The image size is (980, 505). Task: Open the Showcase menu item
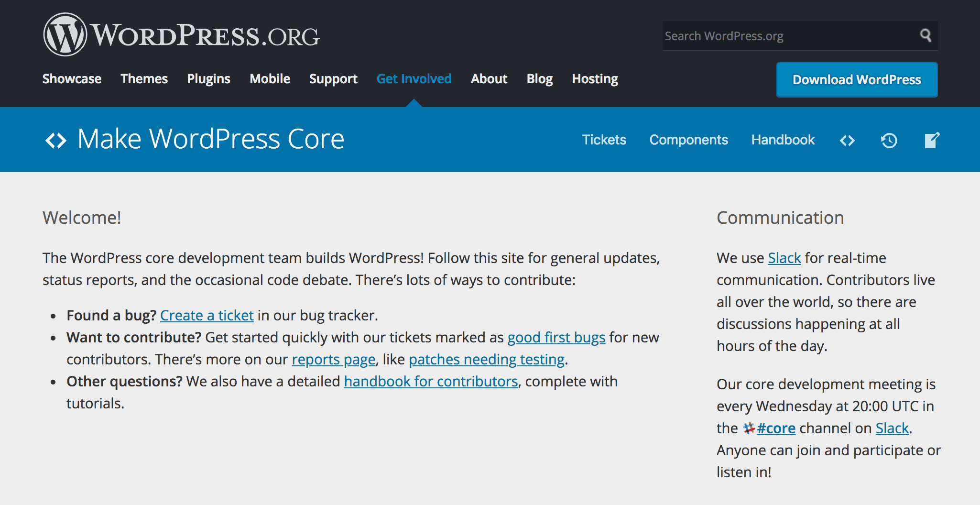pos(72,79)
